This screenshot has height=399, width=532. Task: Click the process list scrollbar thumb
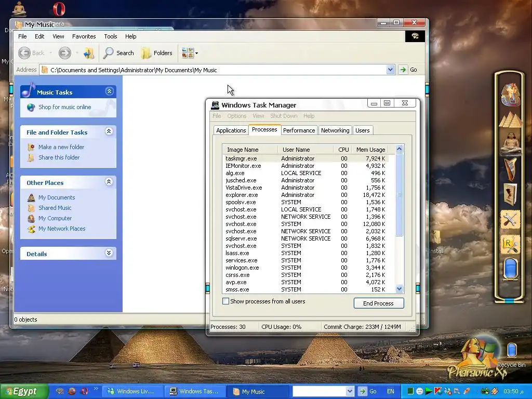pos(400,195)
